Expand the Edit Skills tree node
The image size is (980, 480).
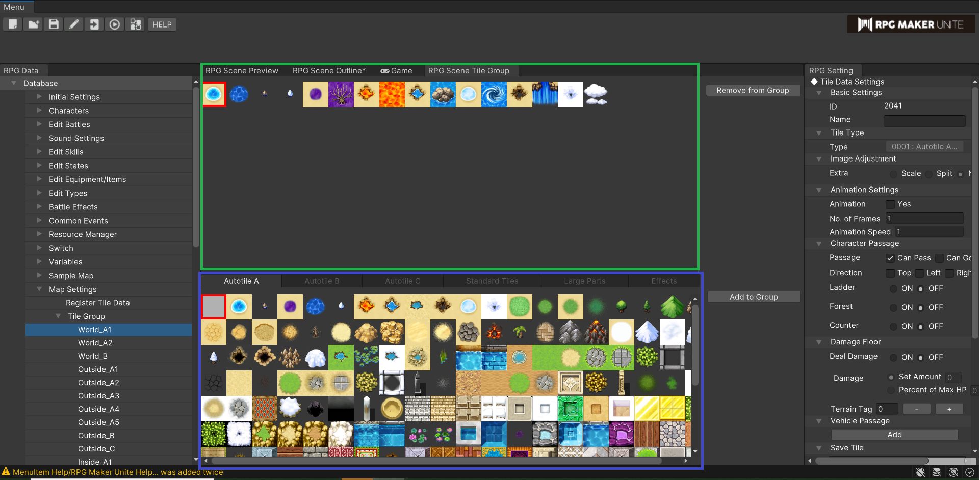pos(39,151)
